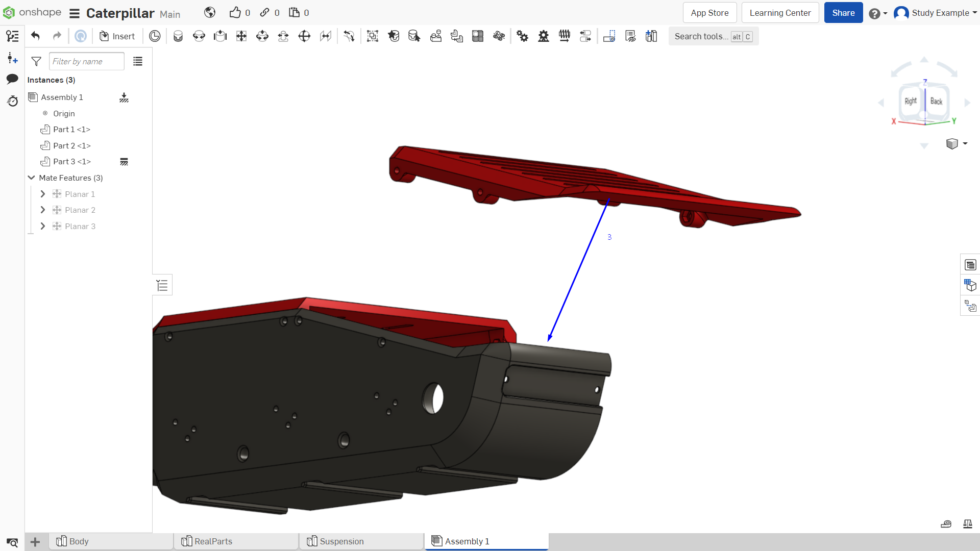Toggle the tree list view icon
The image size is (980, 551).
click(138, 61)
